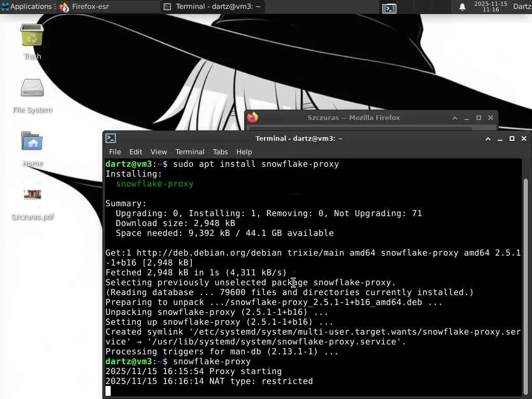
Task: Close the Terminal window
Action: coord(524,138)
